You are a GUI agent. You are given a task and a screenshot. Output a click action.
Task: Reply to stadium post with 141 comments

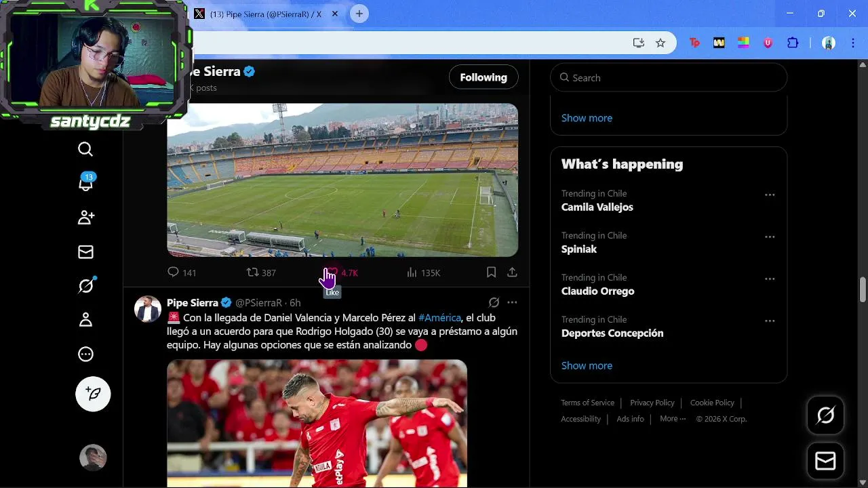click(182, 272)
